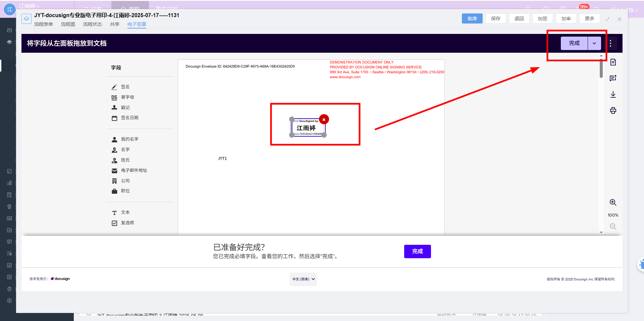Click the blue 批准 approve button
The image size is (644, 321).
(472, 19)
